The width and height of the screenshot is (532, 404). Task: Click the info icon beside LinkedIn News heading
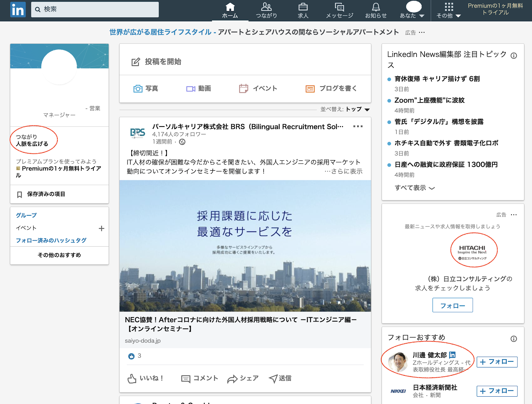(x=514, y=56)
